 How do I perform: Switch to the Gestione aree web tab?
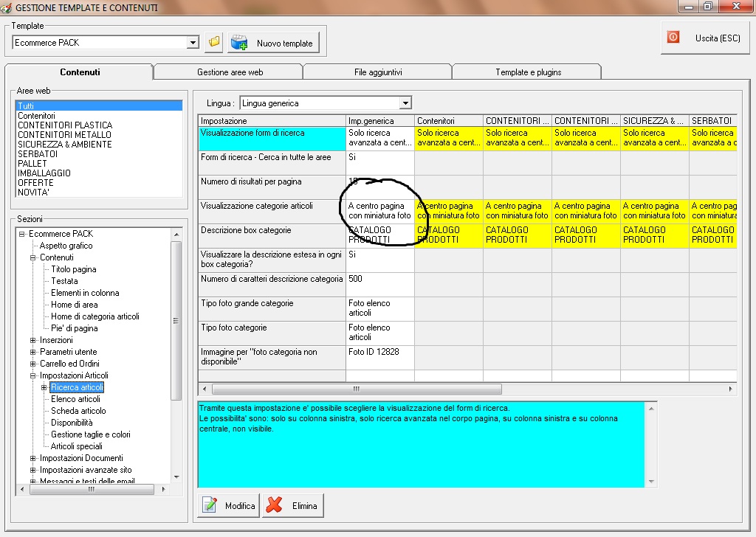[230, 72]
